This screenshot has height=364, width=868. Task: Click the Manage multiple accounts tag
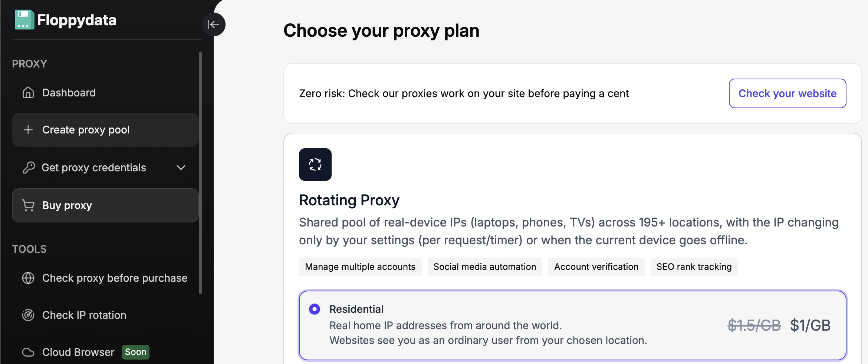(360, 267)
